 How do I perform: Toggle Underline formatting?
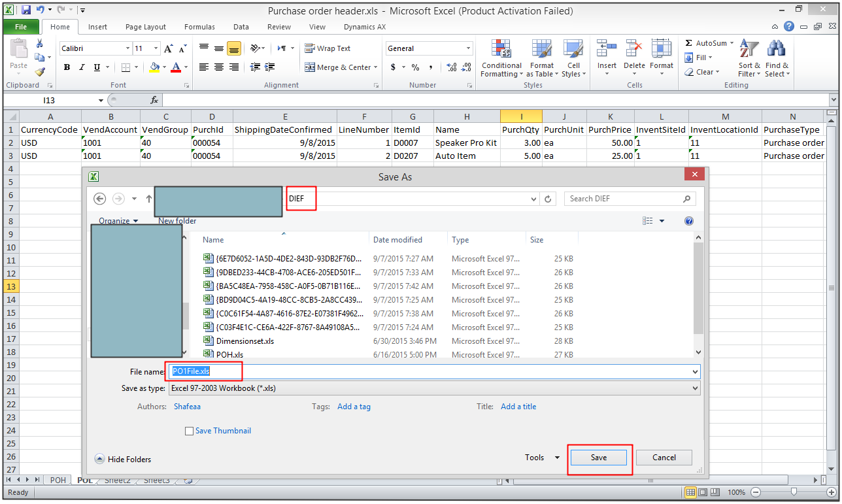(97, 67)
